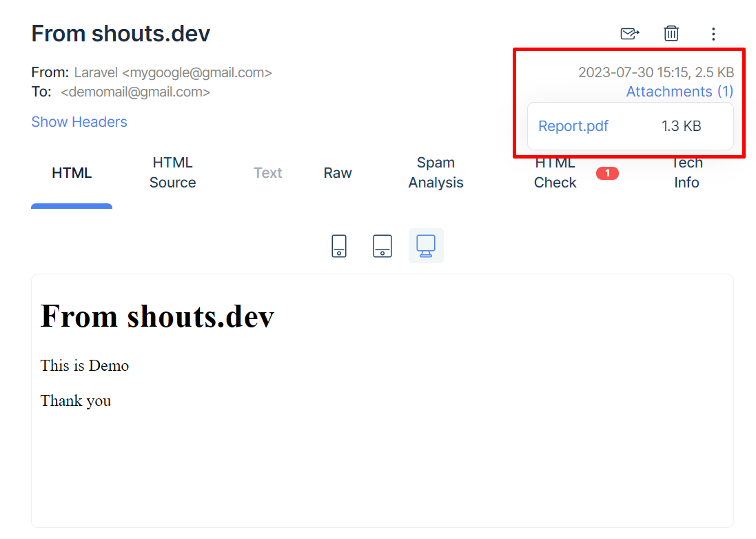Image resolution: width=756 pixels, height=539 pixels.
Task: Open the HTML Source tab
Action: (172, 172)
